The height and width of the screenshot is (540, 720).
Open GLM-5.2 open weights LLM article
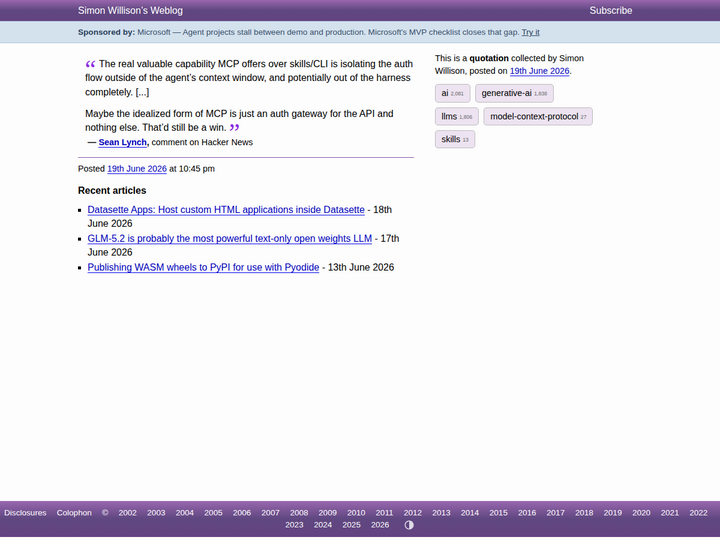[230, 239]
